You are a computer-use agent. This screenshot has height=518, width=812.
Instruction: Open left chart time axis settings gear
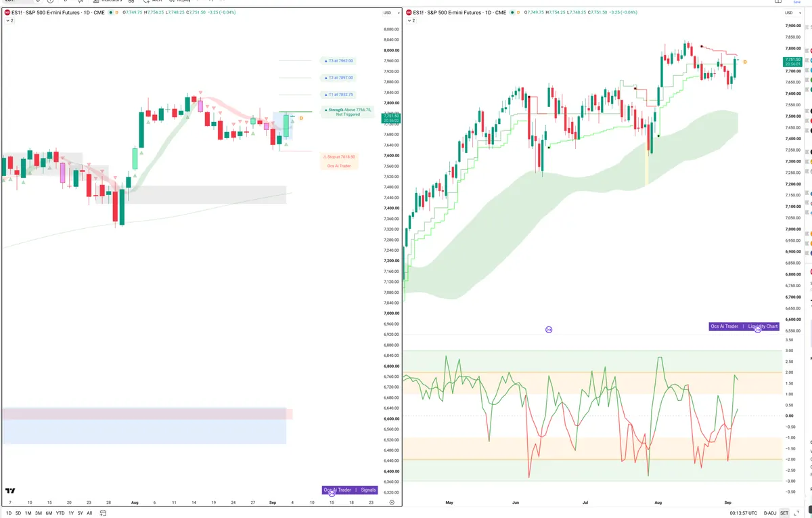[x=392, y=503]
